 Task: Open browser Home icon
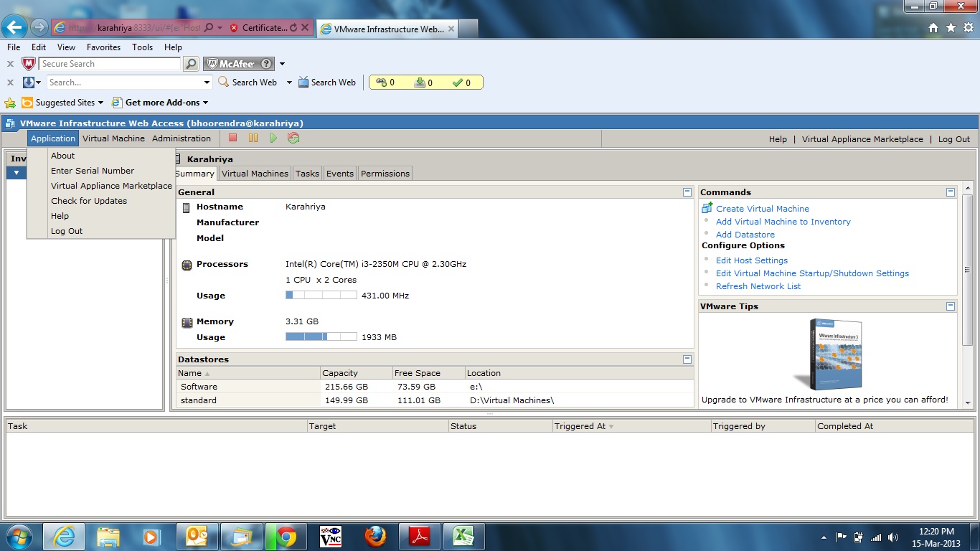pyautogui.click(x=933, y=27)
